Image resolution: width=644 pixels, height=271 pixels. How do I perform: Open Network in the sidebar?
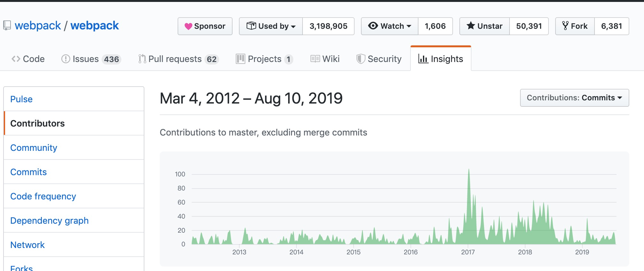(74, 245)
